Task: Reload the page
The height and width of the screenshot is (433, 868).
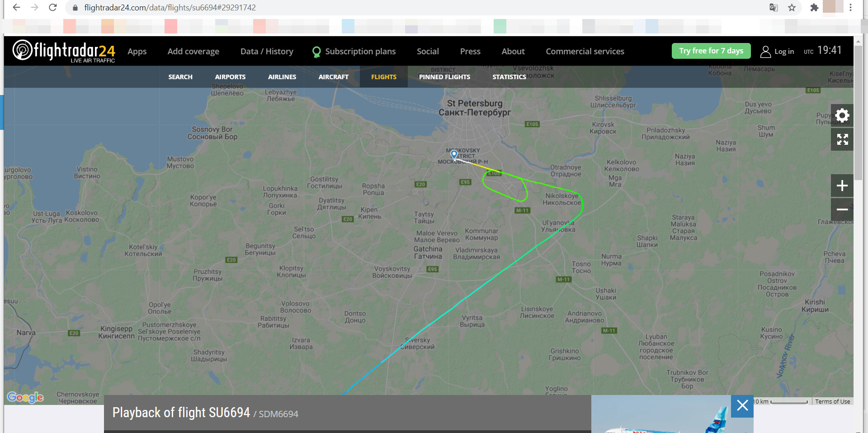Action: coord(53,8)
